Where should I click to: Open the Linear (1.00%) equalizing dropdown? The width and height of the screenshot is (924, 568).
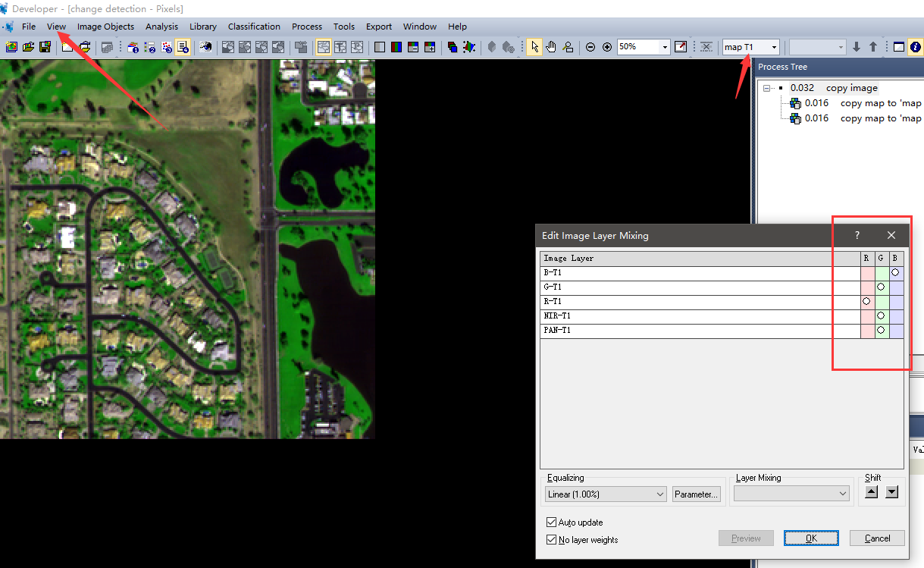coord(606,494)
